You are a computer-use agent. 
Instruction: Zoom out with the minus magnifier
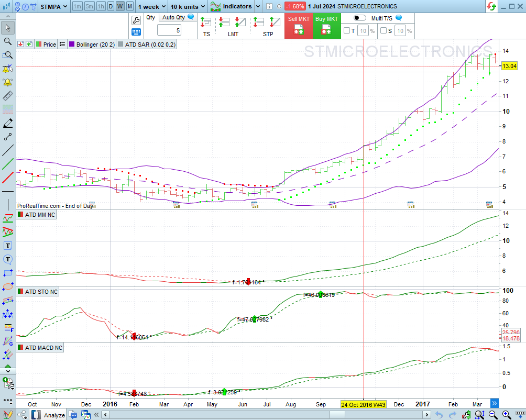pyautogui.click(x=493, y=415)
